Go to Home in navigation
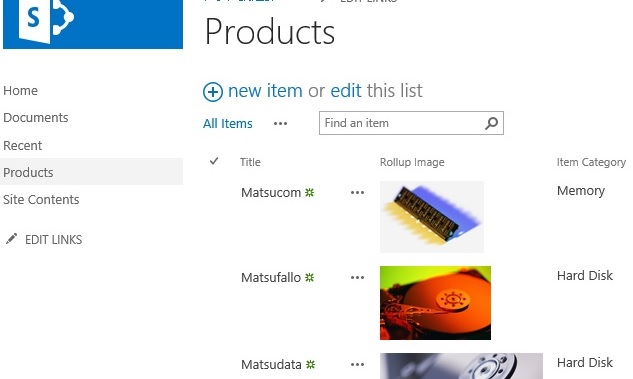The image size is (633, 379). (x=21, y=90)
